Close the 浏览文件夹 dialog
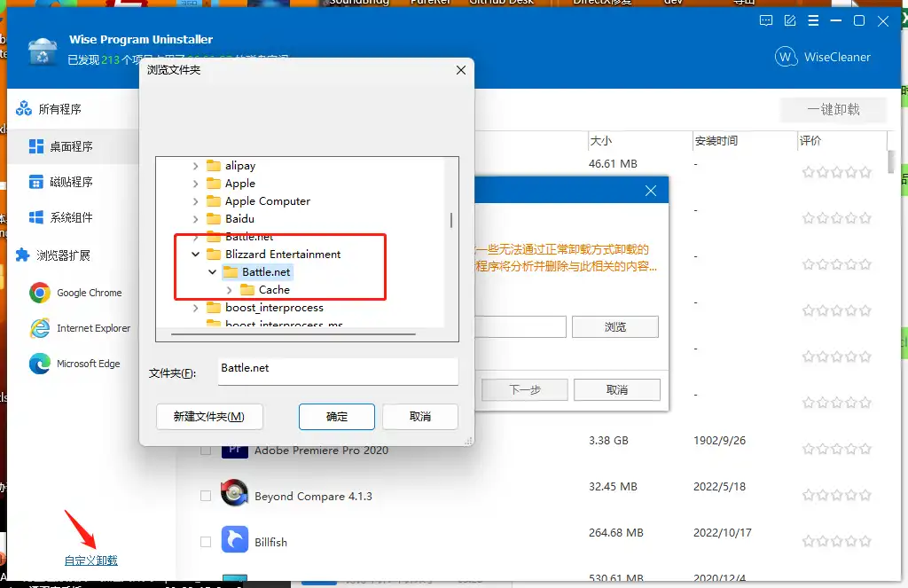 (461, 70)
